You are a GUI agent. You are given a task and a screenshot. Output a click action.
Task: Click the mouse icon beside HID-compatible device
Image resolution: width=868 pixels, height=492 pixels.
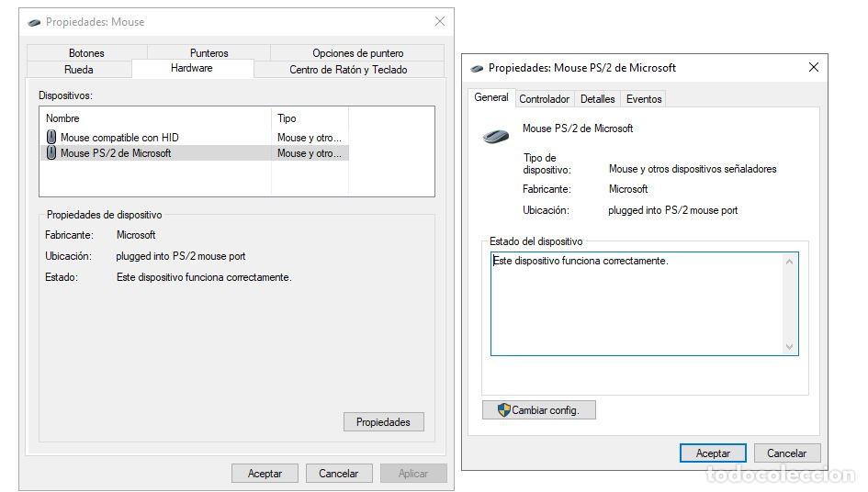pos(51,137)
